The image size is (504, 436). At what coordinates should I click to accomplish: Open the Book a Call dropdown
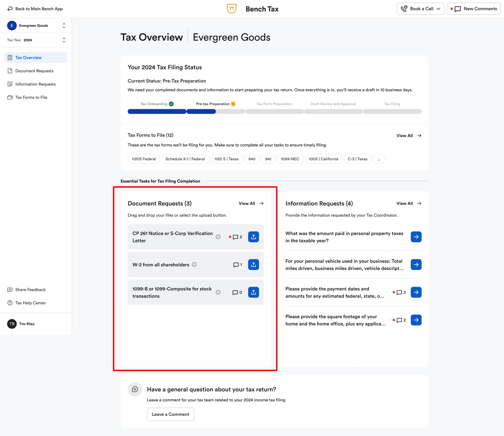421,9
